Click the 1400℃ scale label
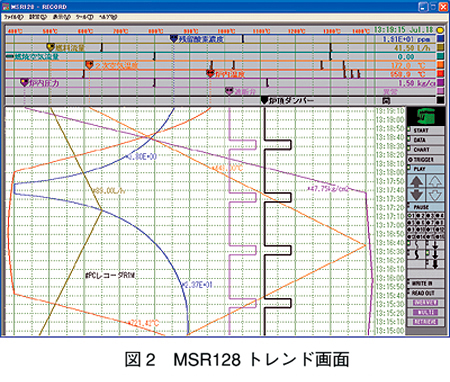This screenshot has width=450, height=382. [361, 31]
